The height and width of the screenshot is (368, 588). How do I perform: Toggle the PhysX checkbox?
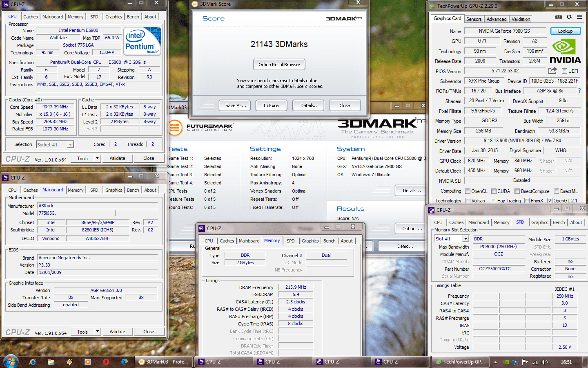527,201
